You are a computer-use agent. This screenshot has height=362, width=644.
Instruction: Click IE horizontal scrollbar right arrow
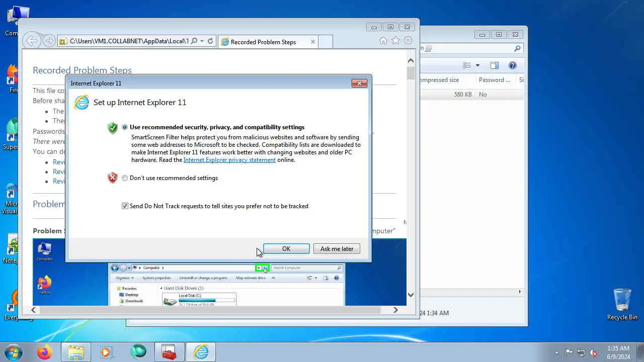[395, 310]
